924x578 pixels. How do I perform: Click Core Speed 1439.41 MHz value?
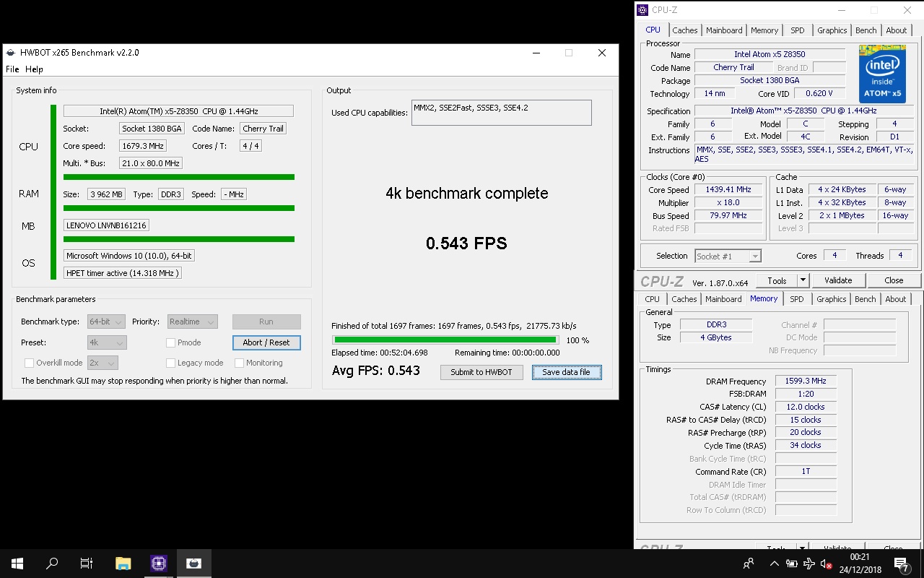(728, 189)
